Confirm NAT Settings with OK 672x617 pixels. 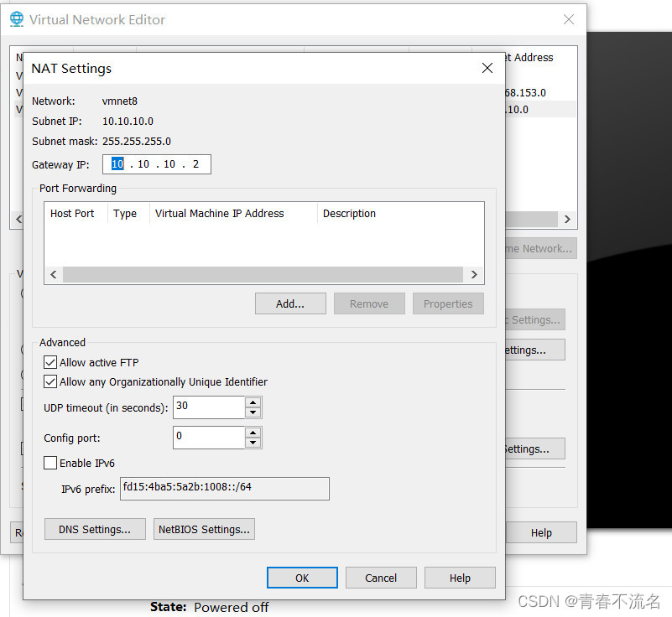pyautogui.click(x=302, y=578)
